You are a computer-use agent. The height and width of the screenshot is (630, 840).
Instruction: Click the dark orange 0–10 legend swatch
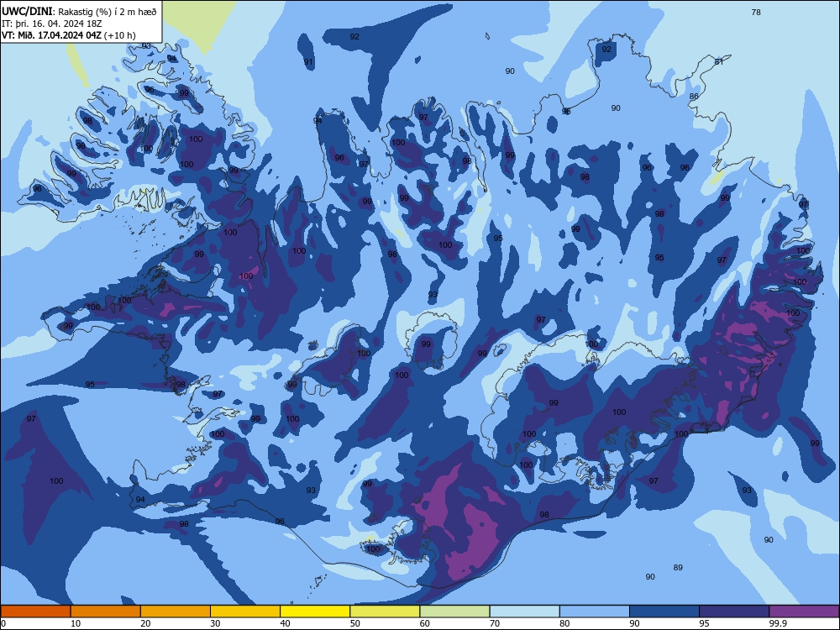pos(35,612)
